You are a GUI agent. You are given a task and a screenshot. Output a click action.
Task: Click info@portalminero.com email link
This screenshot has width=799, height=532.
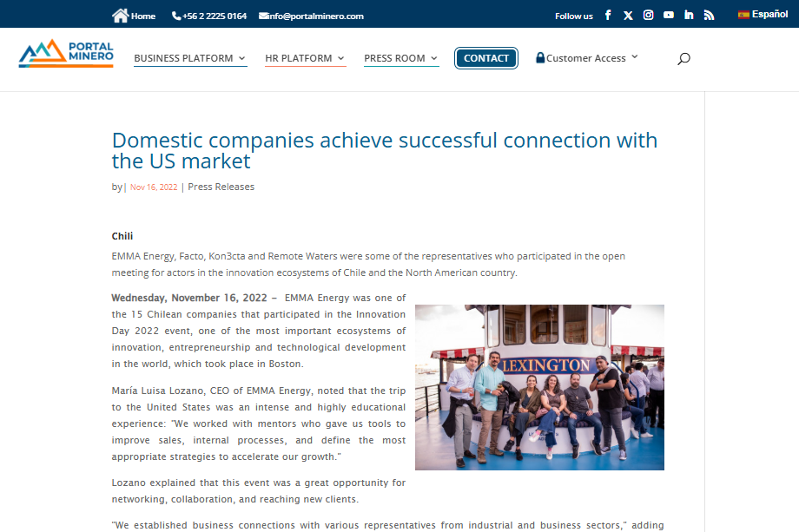coord(316,16)
